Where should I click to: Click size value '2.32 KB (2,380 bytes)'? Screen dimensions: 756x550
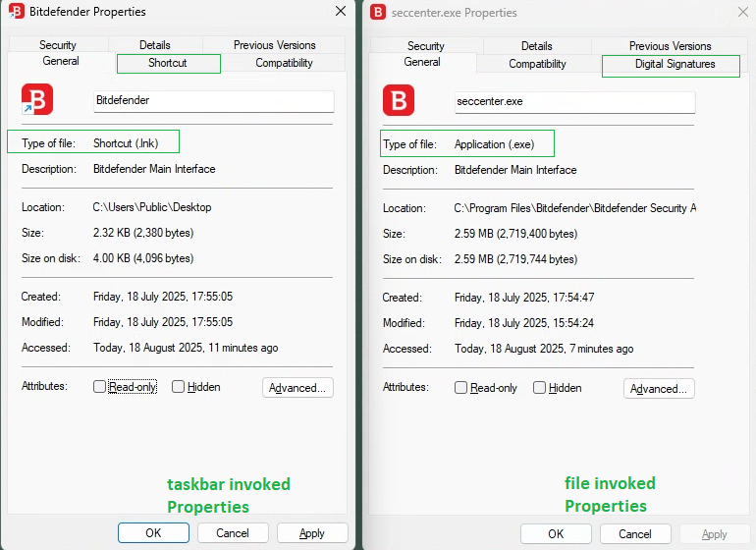click(143, 233)
